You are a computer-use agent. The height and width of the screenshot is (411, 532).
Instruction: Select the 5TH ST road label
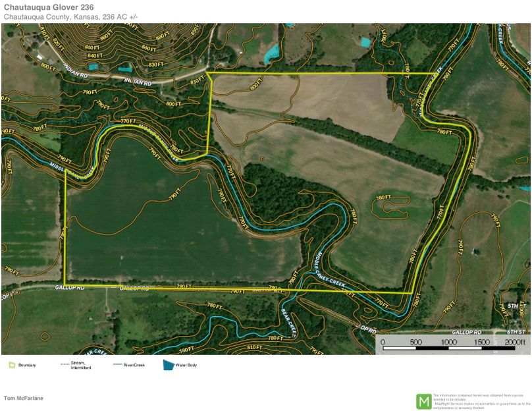coord(514,307)
